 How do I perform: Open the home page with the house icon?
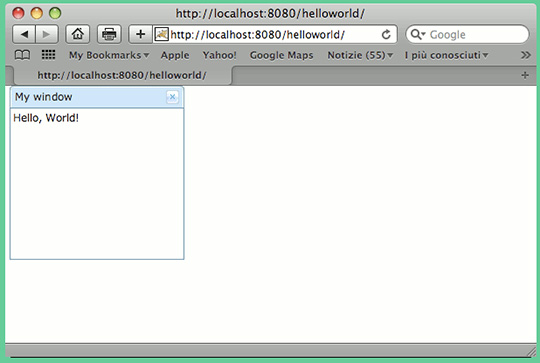[x=77, y=34]
